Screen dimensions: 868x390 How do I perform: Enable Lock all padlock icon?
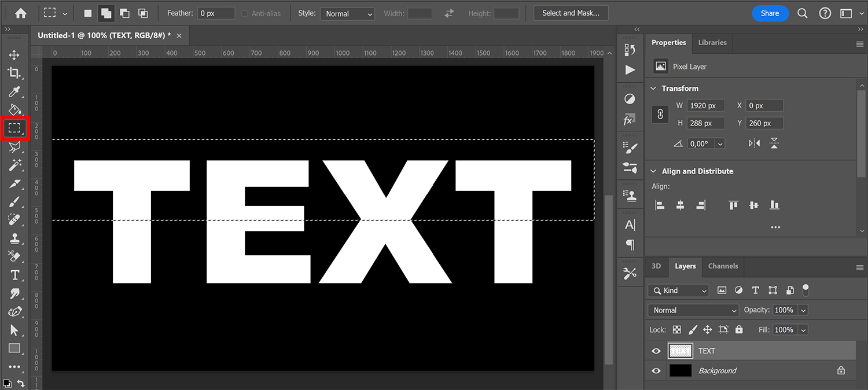(739, 330)
